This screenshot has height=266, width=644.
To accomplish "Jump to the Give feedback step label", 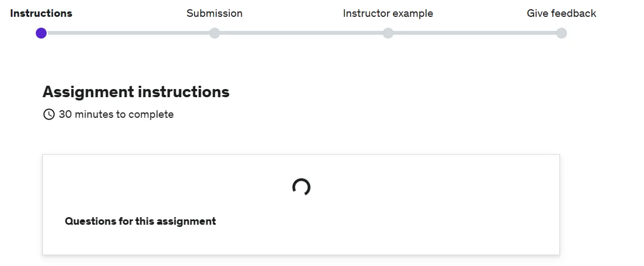I will [561, 14].
